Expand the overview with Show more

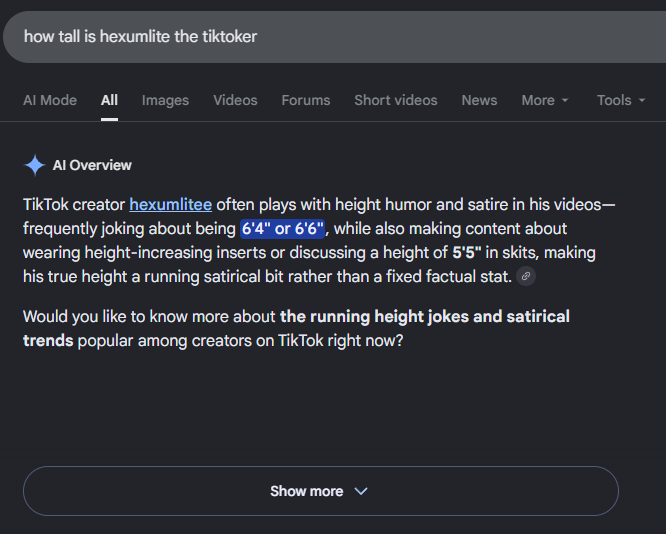pos(321,491)
